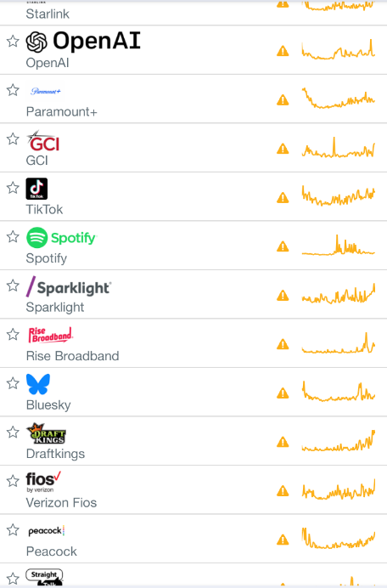
Task: Click the Verizon Fios logo
Action: click(x=43, y=483)
